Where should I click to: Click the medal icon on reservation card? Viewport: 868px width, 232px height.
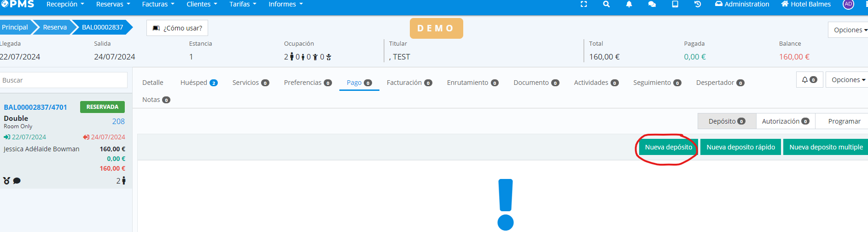[6, 181]
